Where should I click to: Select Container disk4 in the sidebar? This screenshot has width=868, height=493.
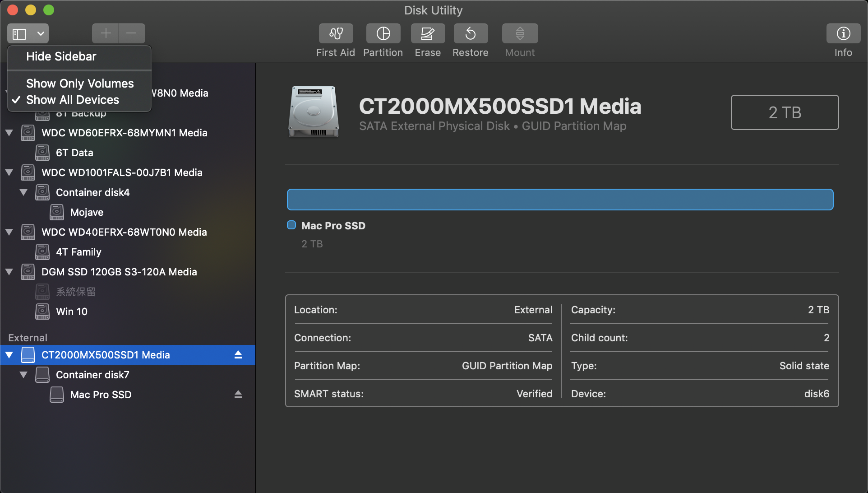(x=128, y=192)
